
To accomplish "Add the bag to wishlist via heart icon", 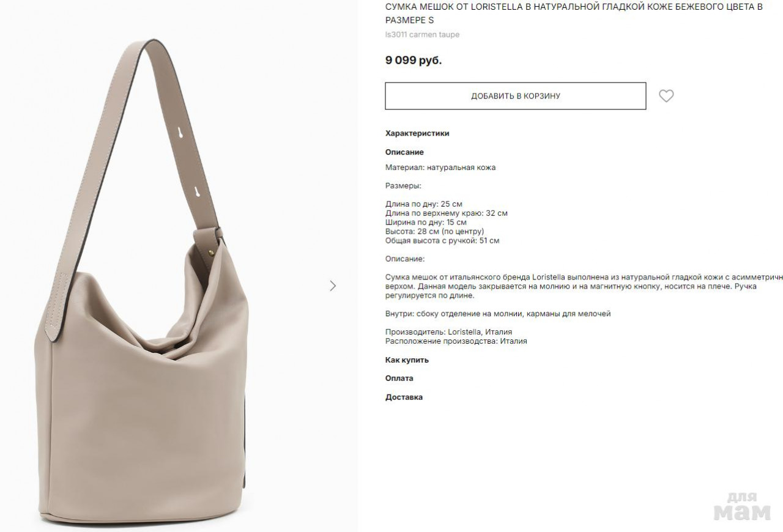I will pyautogui.click(x=666, y=96).
